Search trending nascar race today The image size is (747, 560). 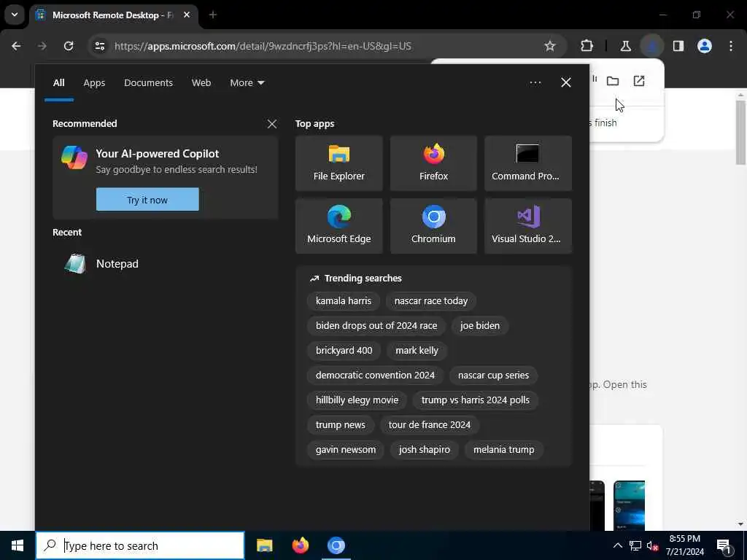click(430, 301)
